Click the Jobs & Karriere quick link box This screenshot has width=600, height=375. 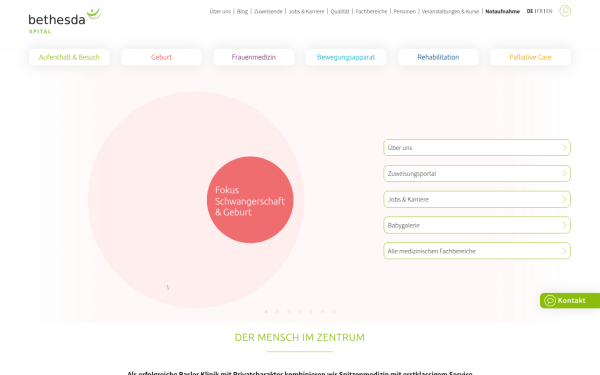click(477, 199)
